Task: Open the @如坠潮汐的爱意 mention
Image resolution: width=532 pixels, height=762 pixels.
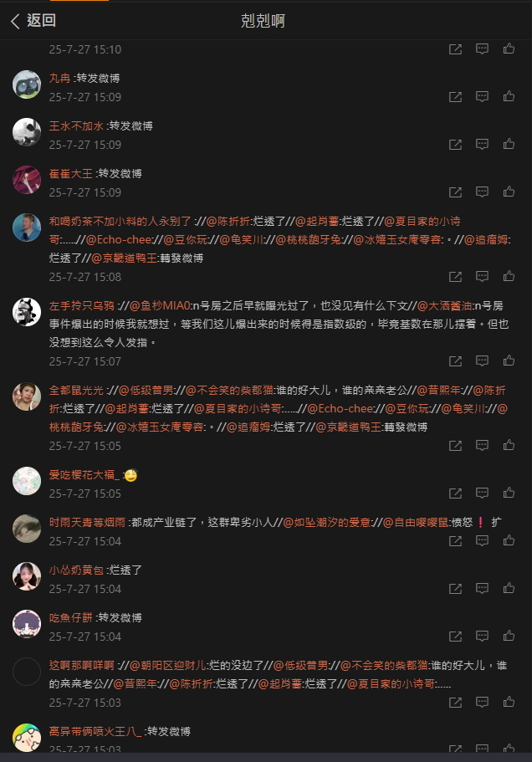Action: 326,523
